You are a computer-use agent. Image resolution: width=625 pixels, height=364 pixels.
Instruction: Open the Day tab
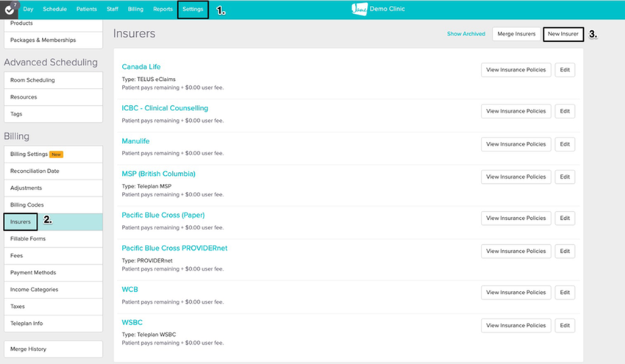28,9
